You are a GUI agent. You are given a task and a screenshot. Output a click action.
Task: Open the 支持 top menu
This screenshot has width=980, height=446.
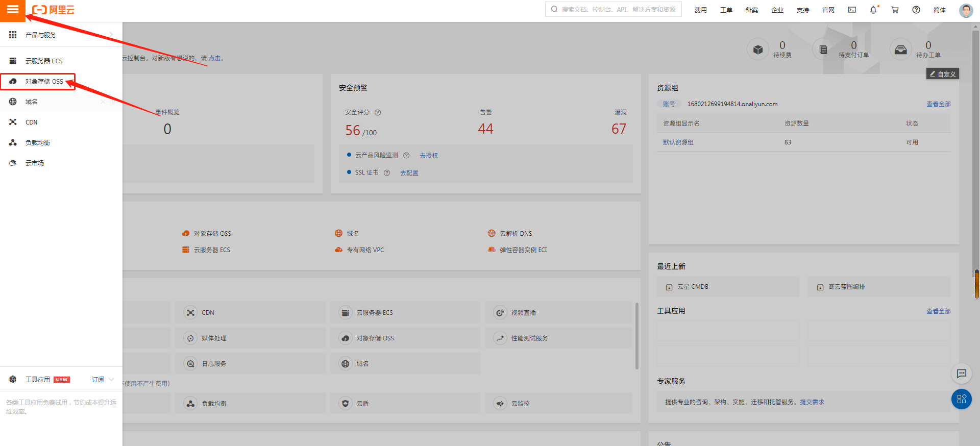[x=802, y=10]
